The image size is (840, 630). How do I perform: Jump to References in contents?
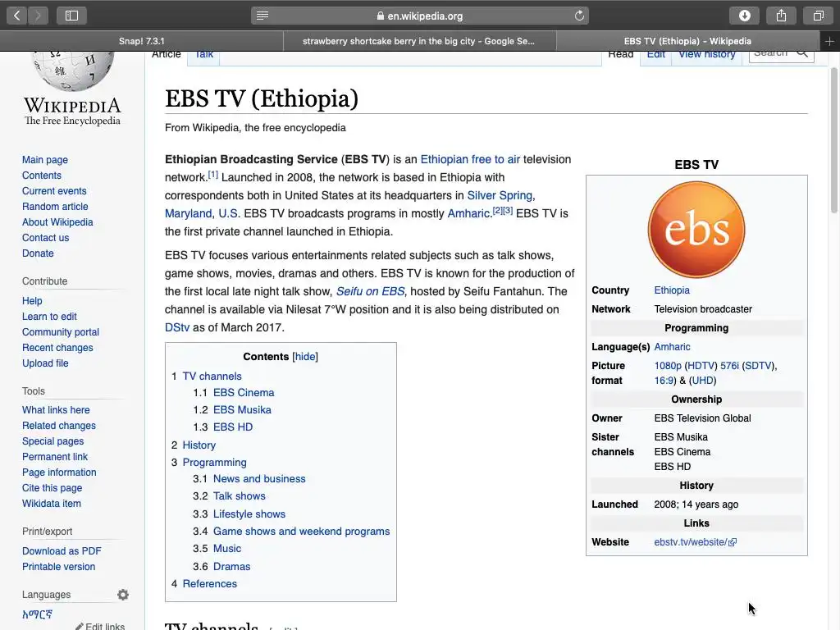[x=209, y=584]
